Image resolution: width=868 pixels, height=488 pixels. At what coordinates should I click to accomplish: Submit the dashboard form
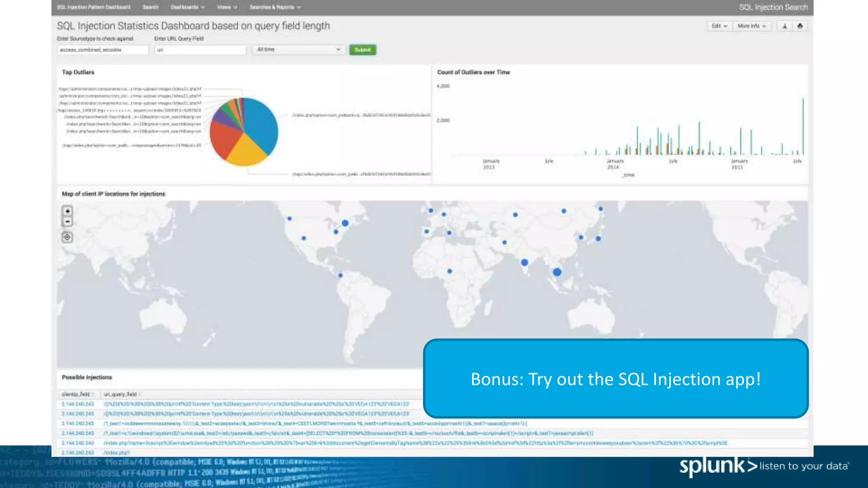pyautogui.click(x=362, y=50)
